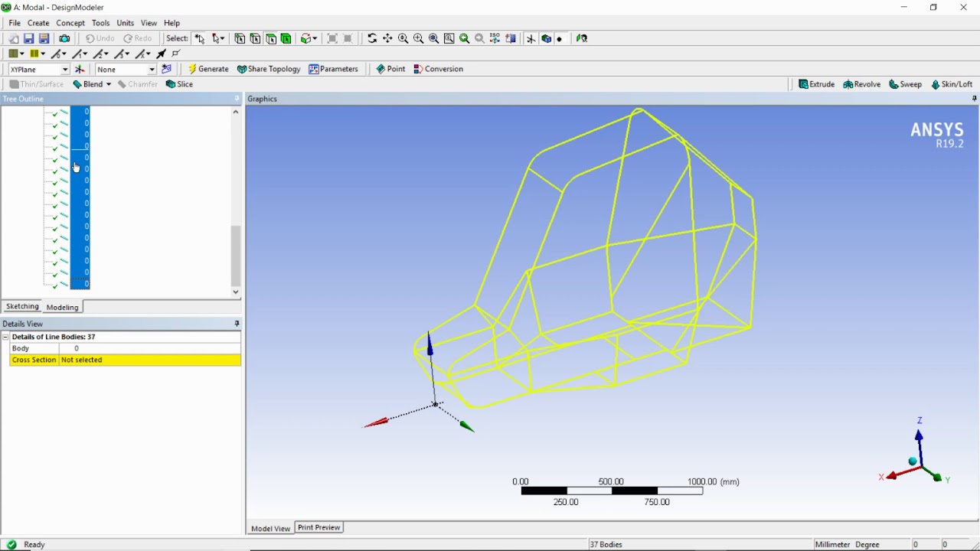This screenshot has width=980, height=551.
Task: Click the Point tool
Action: coord(390,69)
